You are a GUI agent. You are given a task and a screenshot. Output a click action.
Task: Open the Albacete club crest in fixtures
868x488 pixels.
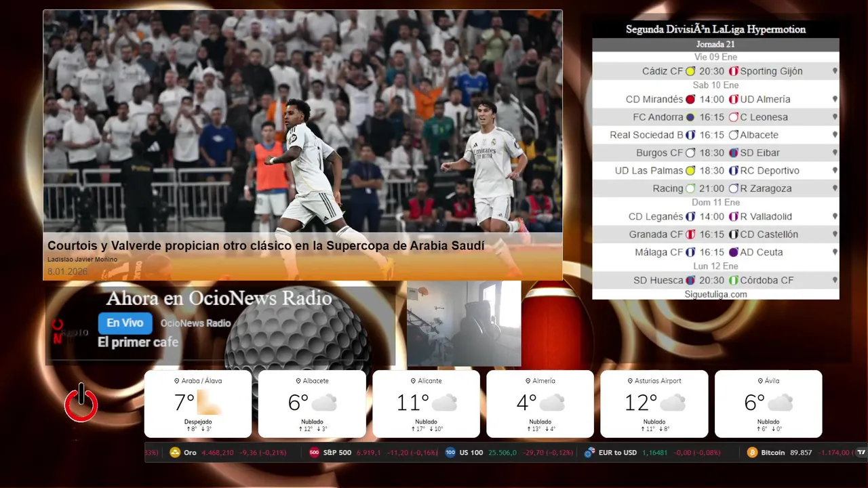733,135
